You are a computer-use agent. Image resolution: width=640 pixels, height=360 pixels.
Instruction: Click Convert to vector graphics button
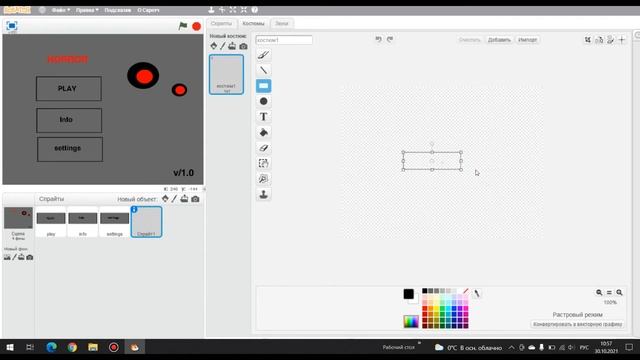point(578,324)
